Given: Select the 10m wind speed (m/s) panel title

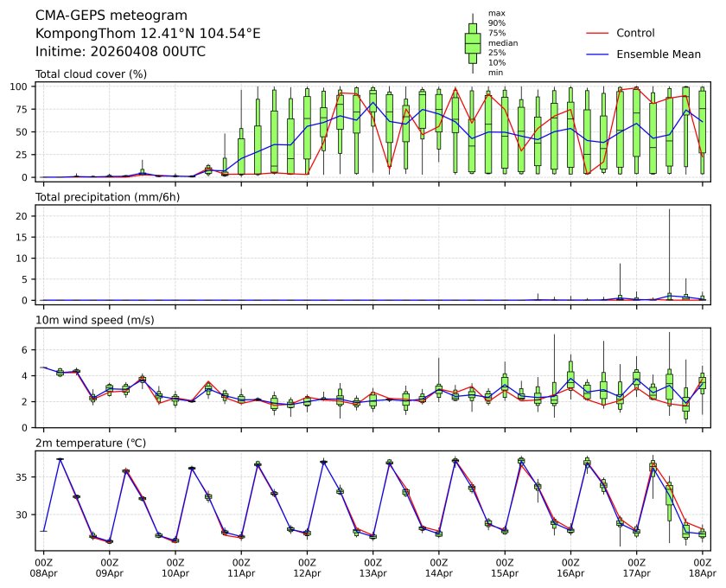Looking at the screenshot, I should pyautogui.click(x=95, y=321).
